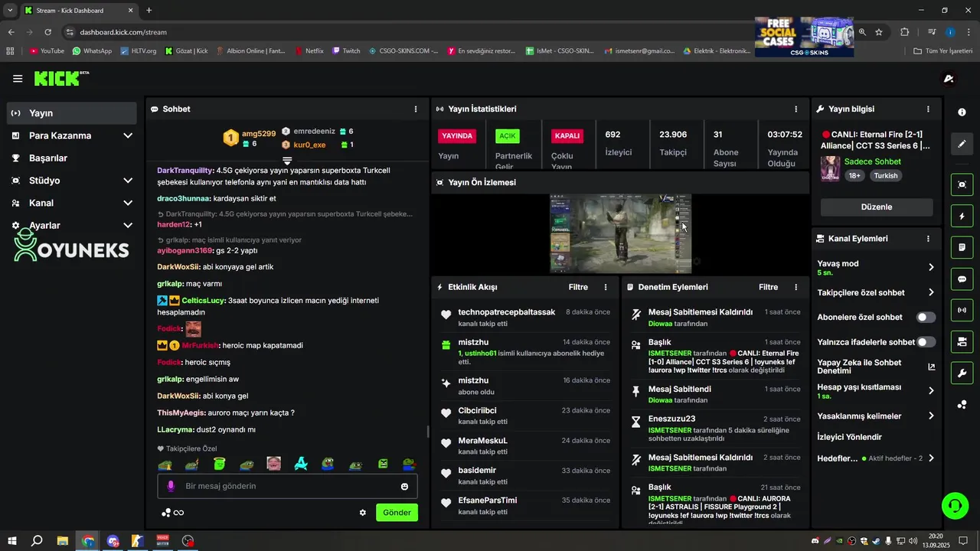Screen dimensions: 980x551
Task: Click the three-dots cluster icon in right sidebar
Action: (x=962, y=404)
